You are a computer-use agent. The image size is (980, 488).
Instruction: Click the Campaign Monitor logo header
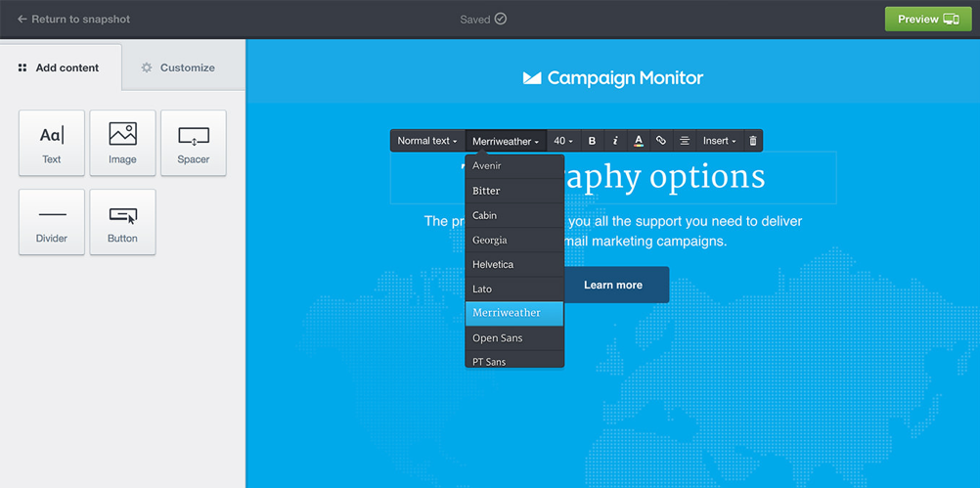coord(613,78)
